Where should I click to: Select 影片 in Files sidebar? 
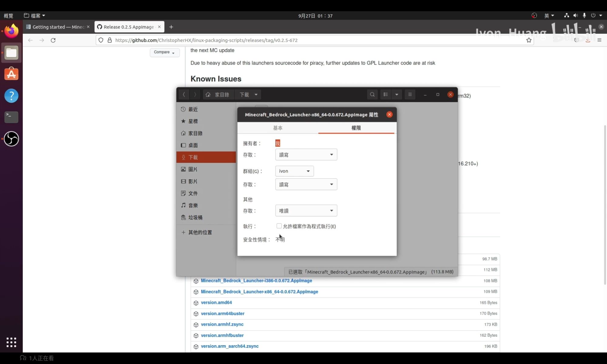tap(206, 181)
